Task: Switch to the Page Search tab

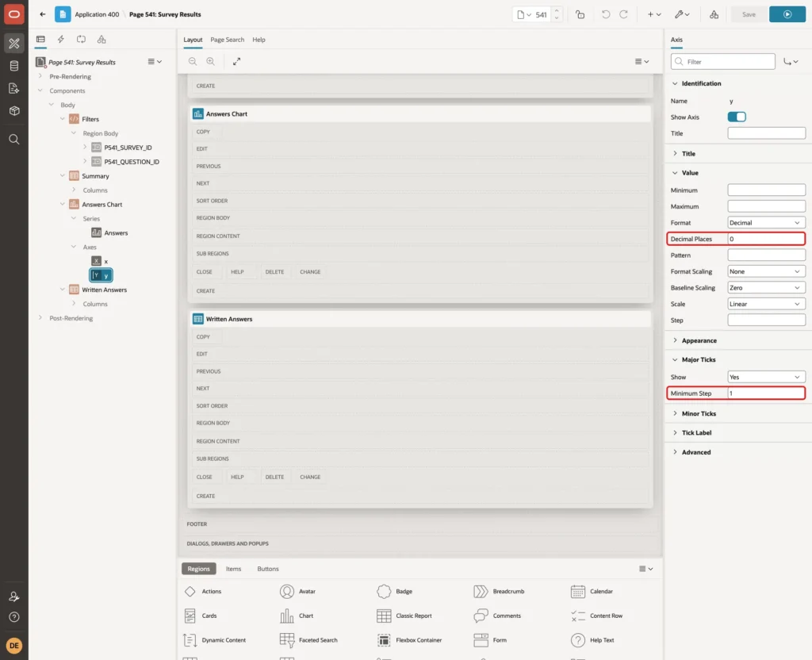Action: (227, 40)
